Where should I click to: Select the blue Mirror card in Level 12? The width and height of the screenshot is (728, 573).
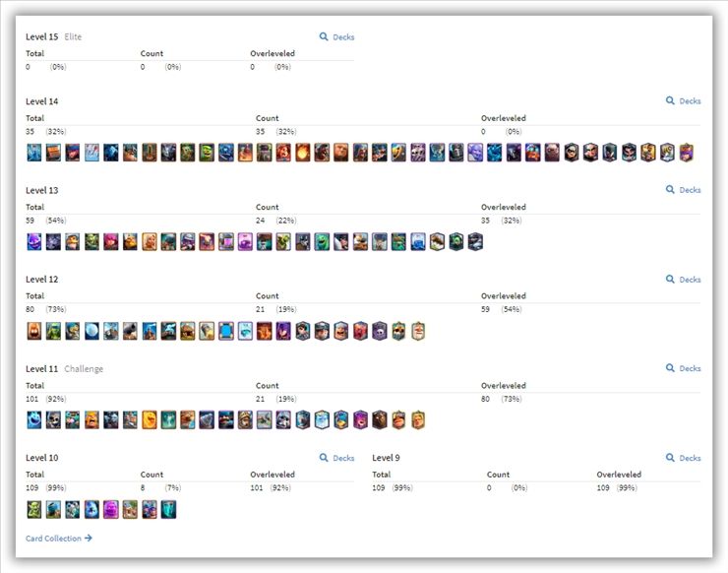226,331
